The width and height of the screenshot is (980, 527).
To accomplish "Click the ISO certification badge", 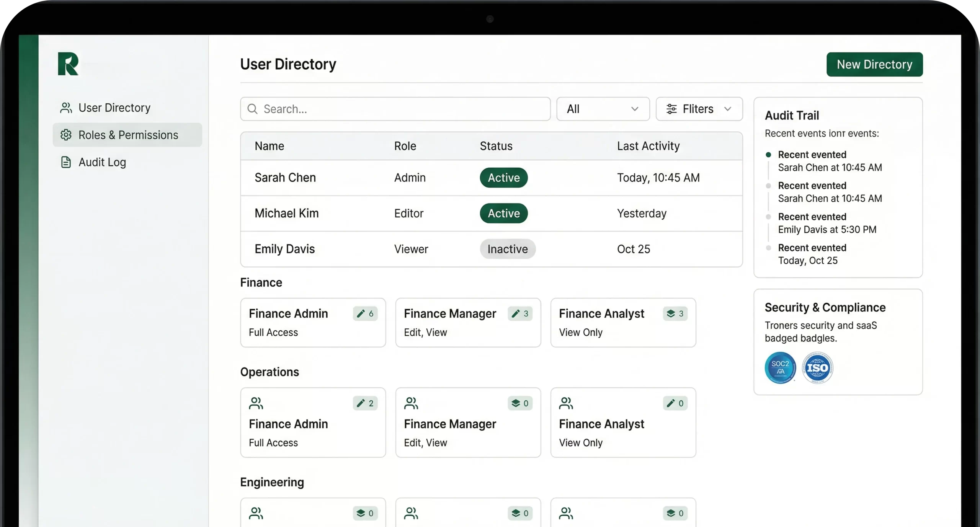I will click(817, 368).
